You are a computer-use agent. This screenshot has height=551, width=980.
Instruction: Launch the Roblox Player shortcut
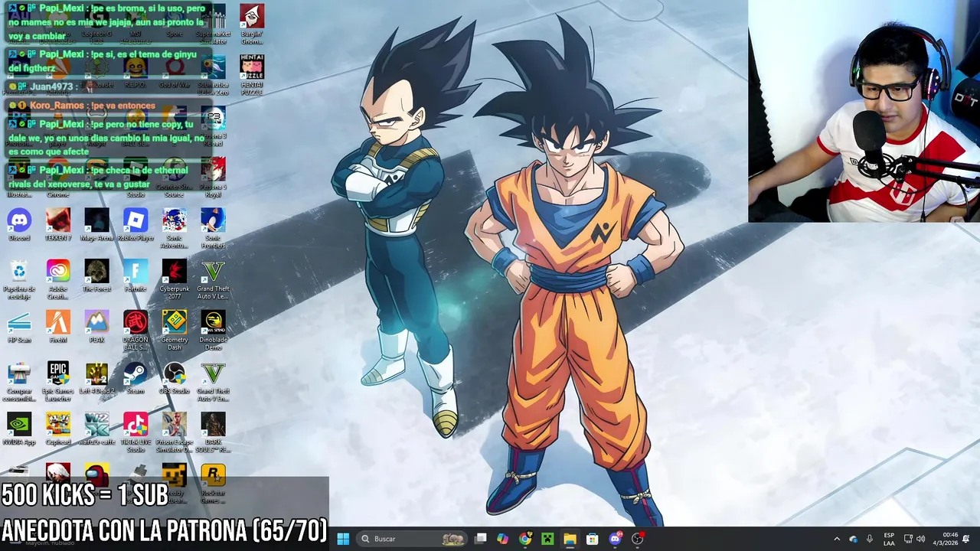click(136, 226)
